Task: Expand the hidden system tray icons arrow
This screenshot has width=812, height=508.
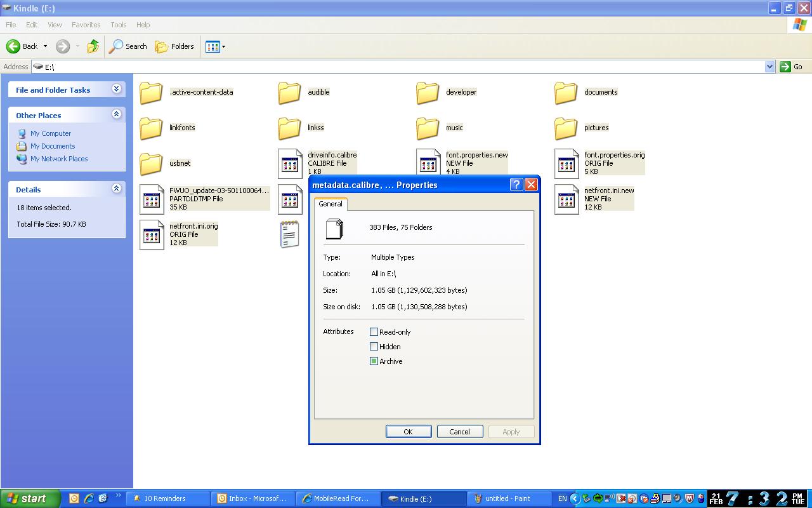Action: click(575, 498)
